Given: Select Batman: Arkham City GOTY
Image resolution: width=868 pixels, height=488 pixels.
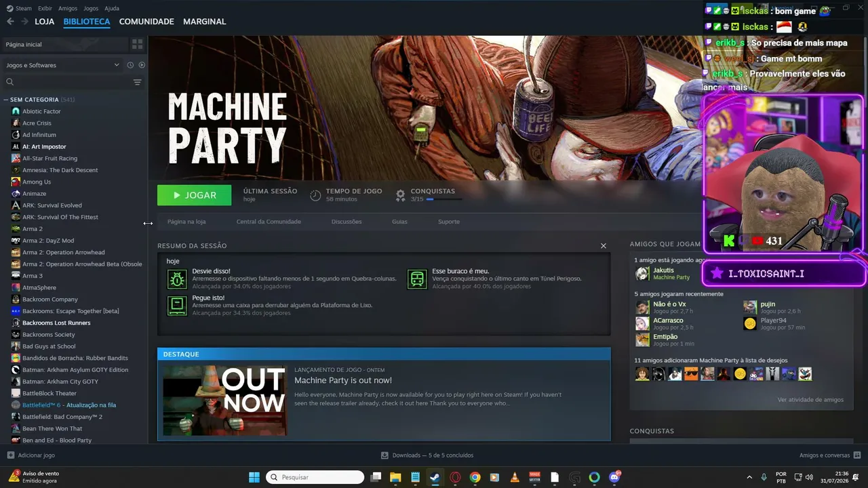Looking at the screenshot, I should coord(60,382).
